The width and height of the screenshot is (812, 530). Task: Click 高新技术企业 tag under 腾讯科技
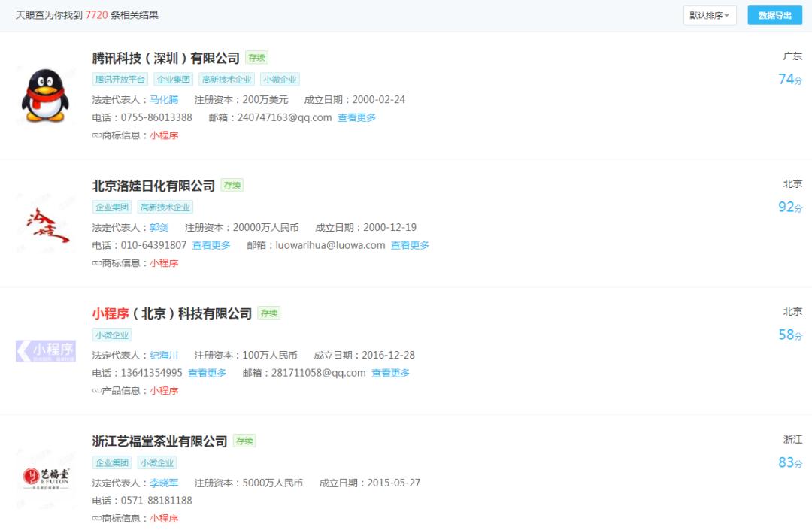tap(226, 79)
